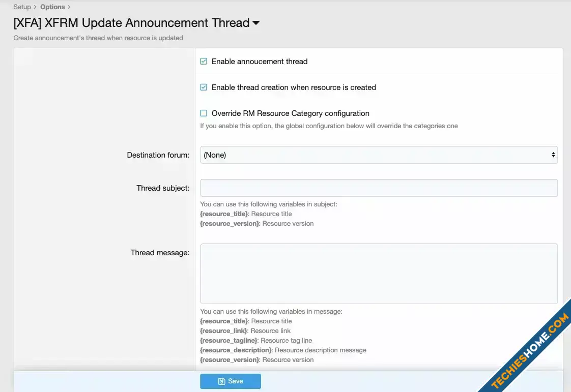Click the 'Thread message:' field label
This screenshot has width=571, height=392.
(160, 253)
